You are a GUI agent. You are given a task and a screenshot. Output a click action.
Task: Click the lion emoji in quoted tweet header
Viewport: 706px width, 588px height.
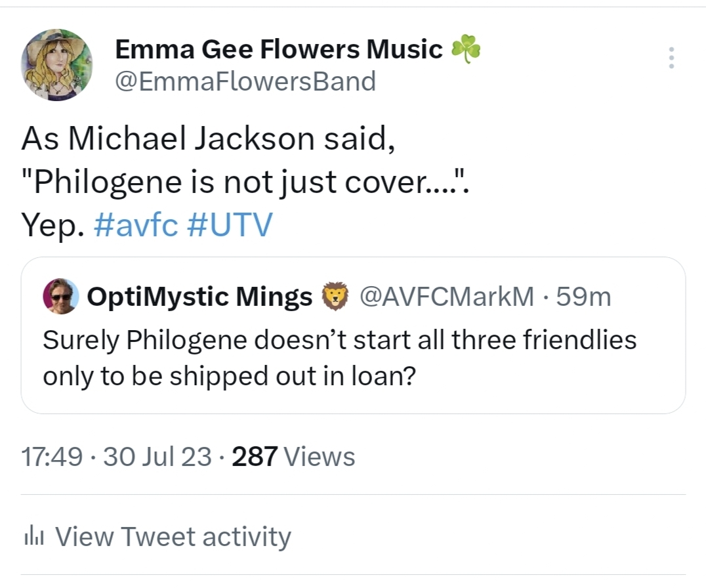335,297
